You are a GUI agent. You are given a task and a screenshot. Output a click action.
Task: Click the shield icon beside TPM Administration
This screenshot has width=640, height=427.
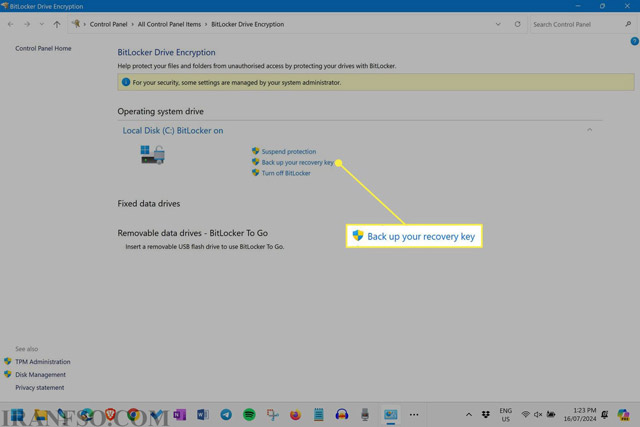pyautogui.click(x=8, y=361)
